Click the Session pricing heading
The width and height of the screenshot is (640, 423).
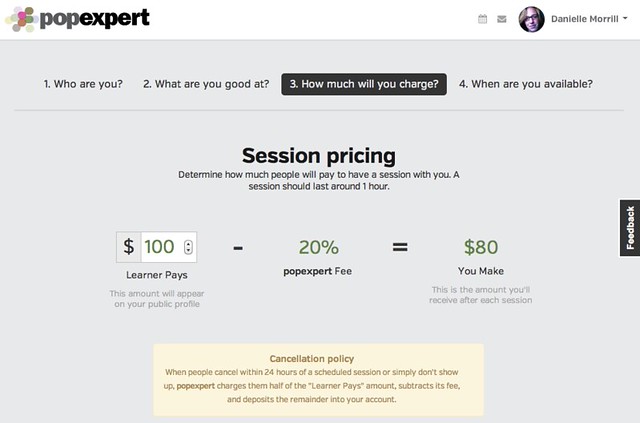pyautogui.click(x=318, y=156)
